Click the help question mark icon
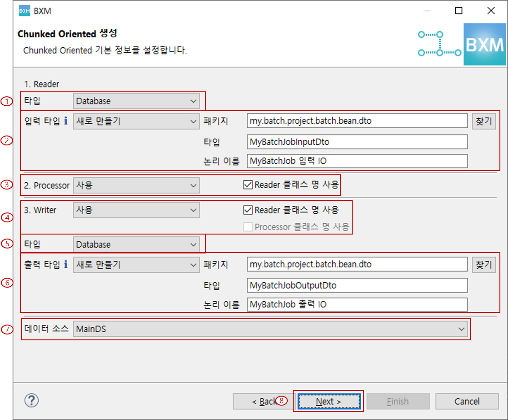The width and height of the screenshot is (508, 420). point(31,401)
